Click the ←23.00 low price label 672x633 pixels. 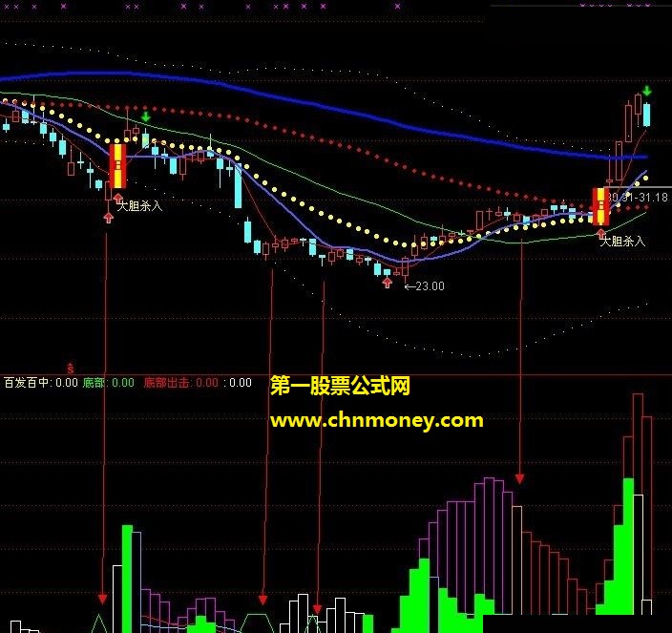tap(424, 286)
